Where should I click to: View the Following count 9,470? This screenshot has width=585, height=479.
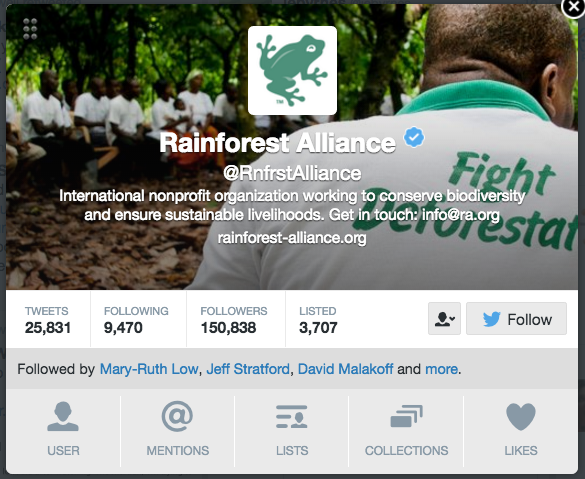pyautogui.click(x=123, y=328)
